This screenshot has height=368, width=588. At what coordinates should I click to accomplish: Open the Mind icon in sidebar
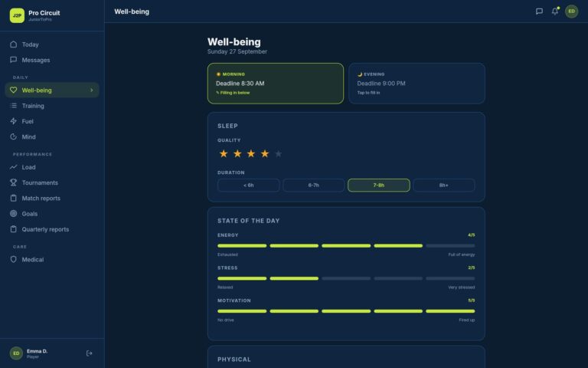[x=14, y=136]
